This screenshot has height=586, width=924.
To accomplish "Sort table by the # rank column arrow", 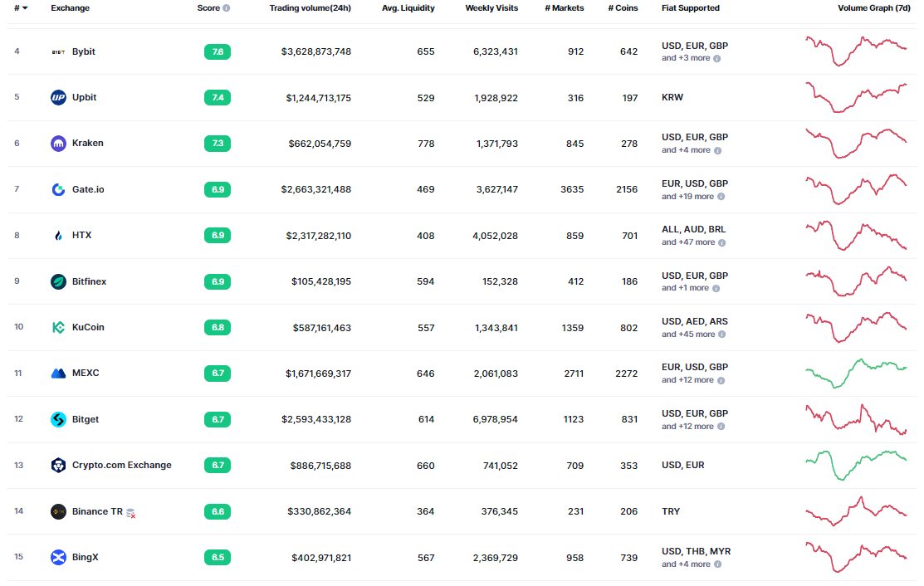I will pyautogui.click(x=25, y=8).
